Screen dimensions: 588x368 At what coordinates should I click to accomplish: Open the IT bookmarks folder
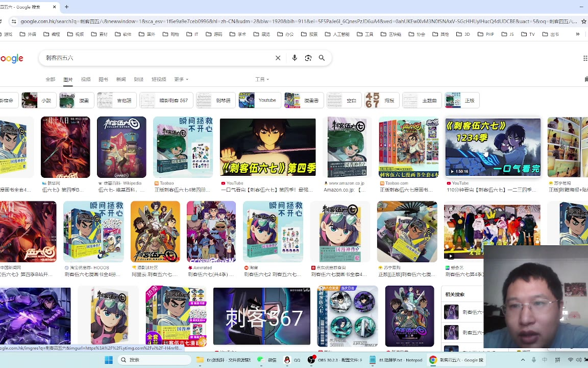click(192, 34)
